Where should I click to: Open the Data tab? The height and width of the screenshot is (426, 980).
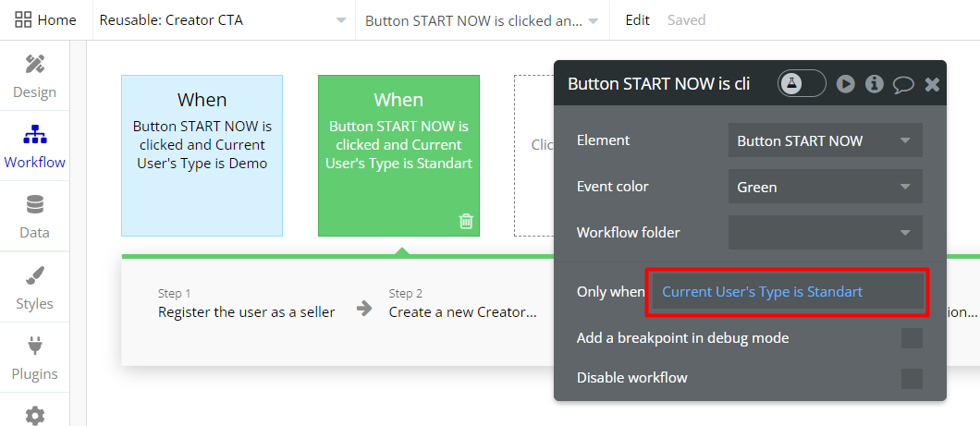point(34,217)
